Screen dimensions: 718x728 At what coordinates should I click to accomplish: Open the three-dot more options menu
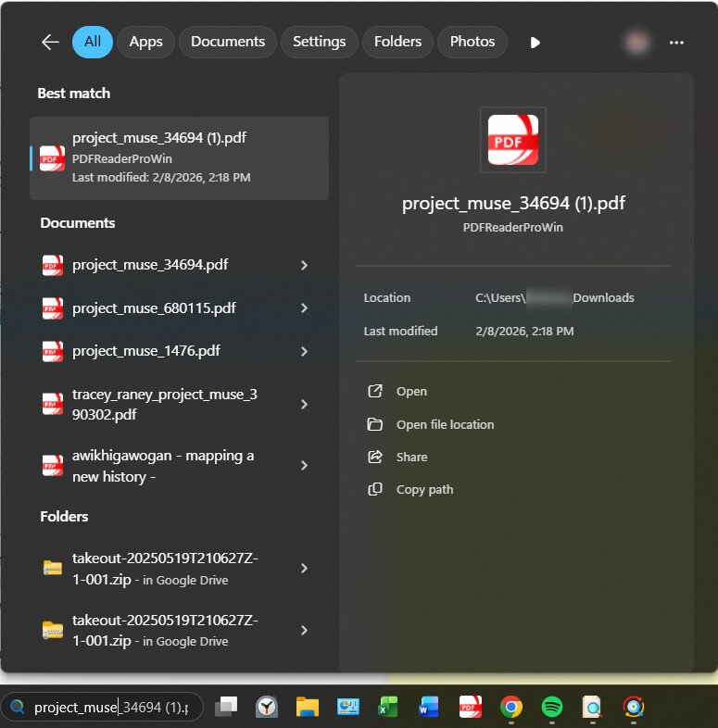coord(676,43)
